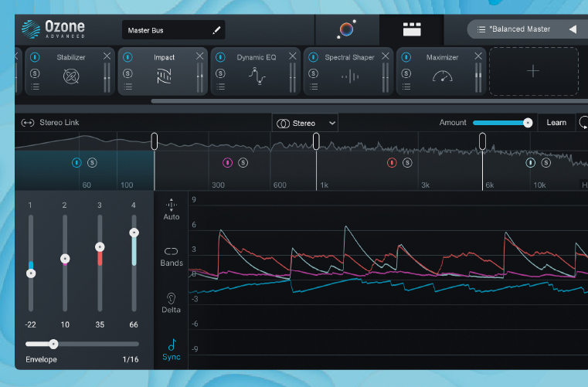588x387 pixels.
Task: Click the Balanced Master preset name
Action: (519, 29)
